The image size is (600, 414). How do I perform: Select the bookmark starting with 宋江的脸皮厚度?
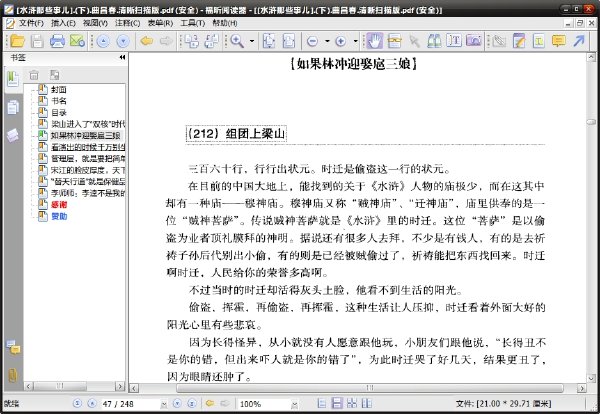pos(88,170)
